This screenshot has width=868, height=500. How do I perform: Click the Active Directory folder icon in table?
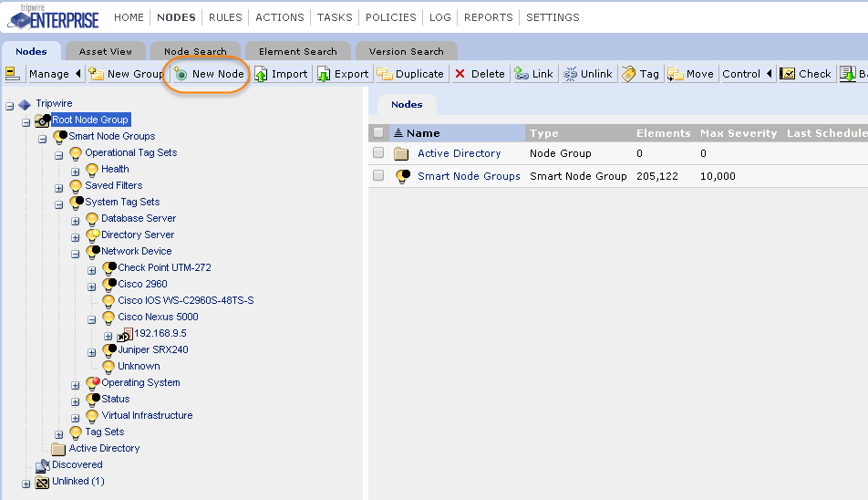pyautogui.click(x=401, y=153)
